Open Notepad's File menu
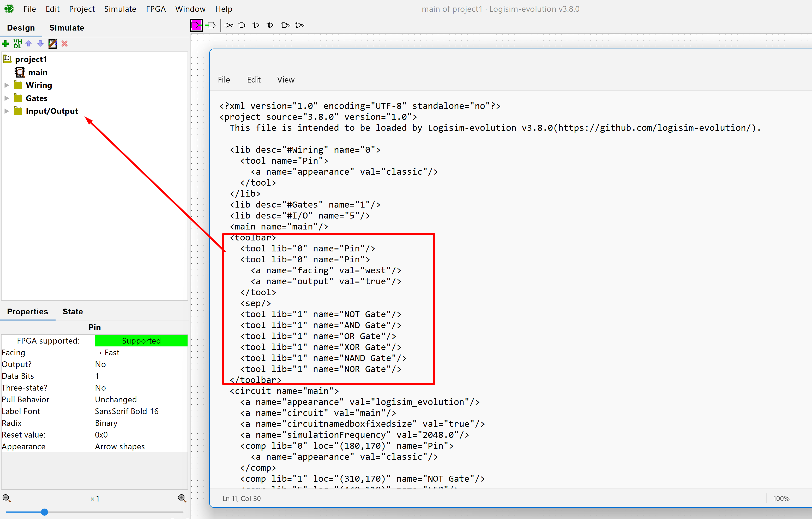Viewport: 812px width, 519px height. 224,80
